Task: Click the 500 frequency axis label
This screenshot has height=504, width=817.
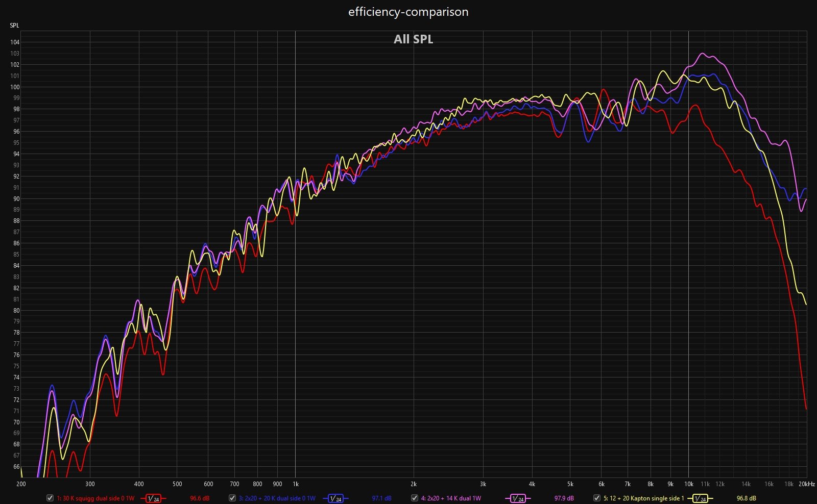Action: coord(177,484)
